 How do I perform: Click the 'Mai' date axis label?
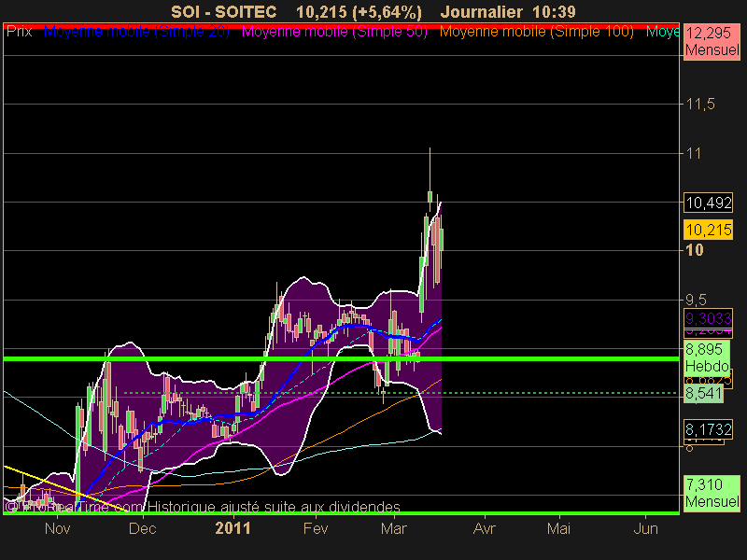point(558,528)
